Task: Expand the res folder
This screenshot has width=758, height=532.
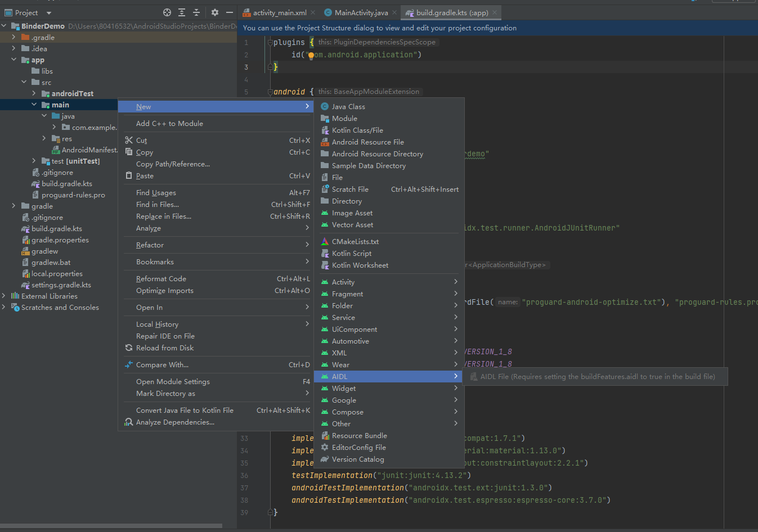Action: pos(44,138)
